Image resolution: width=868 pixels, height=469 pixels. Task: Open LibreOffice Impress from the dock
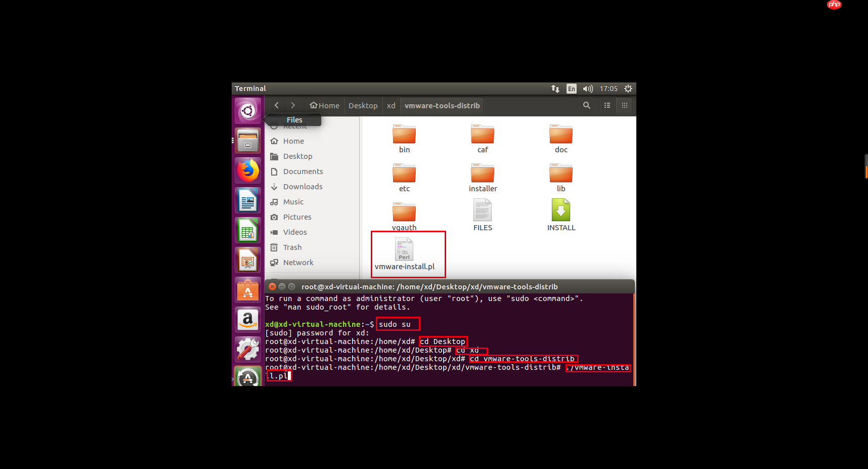coord(247,260)
